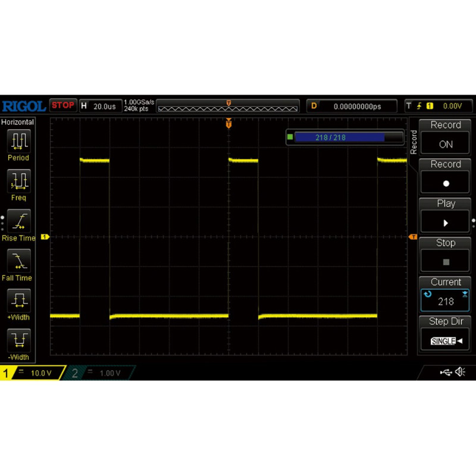Open the Step Dir SINGLE selector
476x476 pixels.
[444, 340]
